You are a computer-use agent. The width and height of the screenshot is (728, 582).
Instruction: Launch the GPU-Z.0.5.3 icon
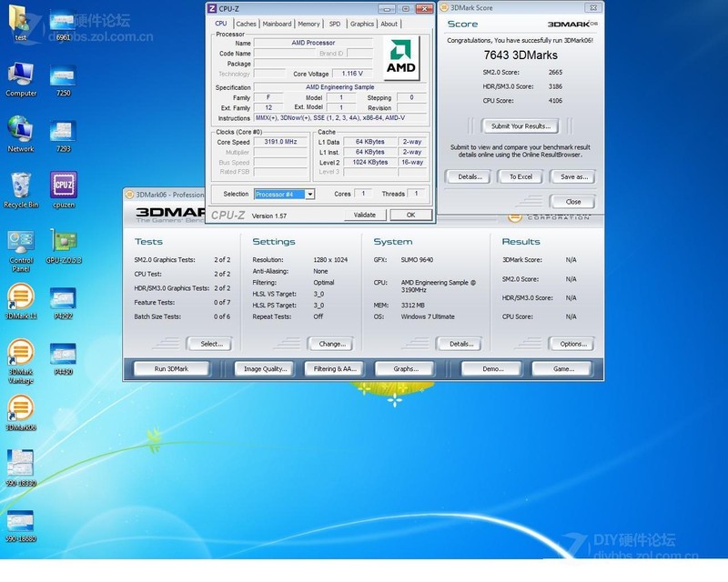click(64, 246)
